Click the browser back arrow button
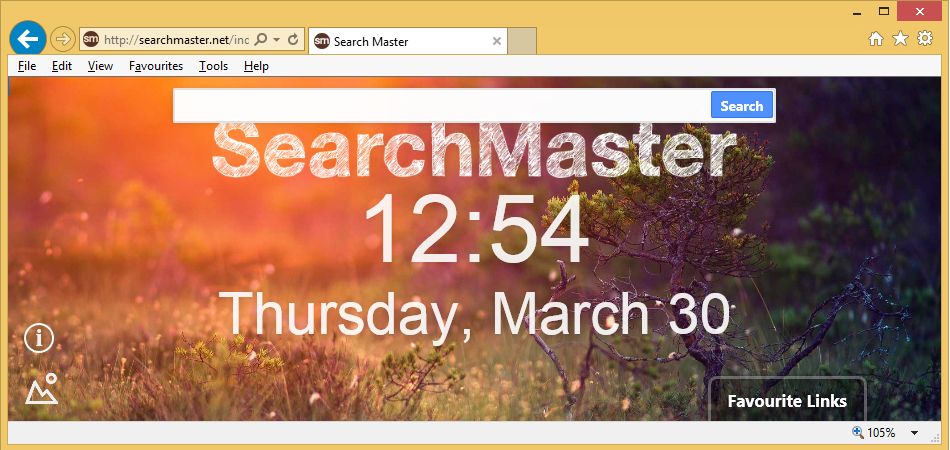This screenshot has width=950, height=450. [27, 40]
